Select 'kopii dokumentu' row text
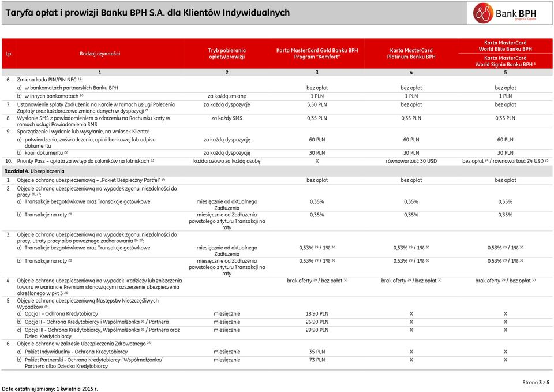The height and width of the screenshot is (392, 554). 46,153
